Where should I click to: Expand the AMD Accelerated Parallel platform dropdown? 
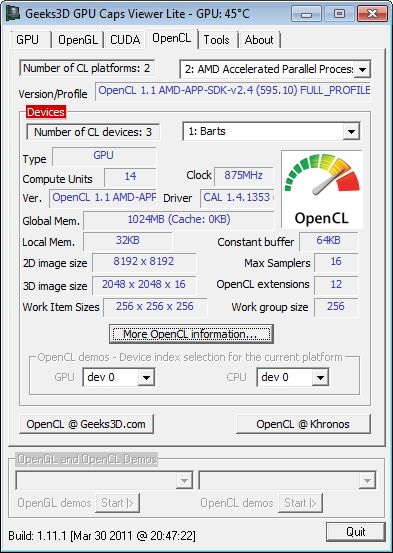pos(362,69)
